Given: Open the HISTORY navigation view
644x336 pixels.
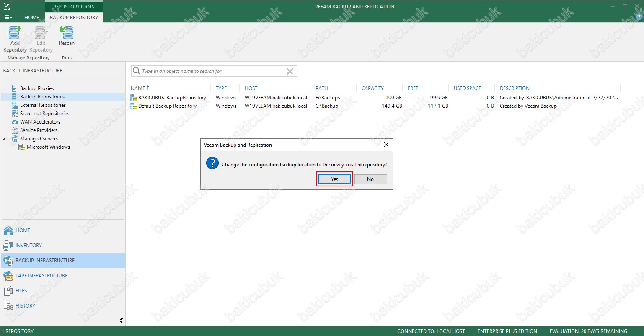Looking at the screenshot, I should 62,306.
